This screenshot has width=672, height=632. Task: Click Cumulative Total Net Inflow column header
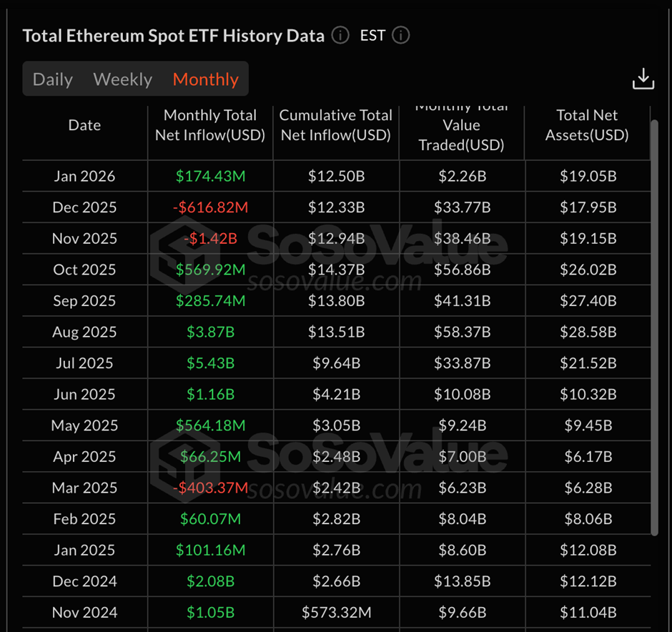pyautogui.click(x=336, y=125)
